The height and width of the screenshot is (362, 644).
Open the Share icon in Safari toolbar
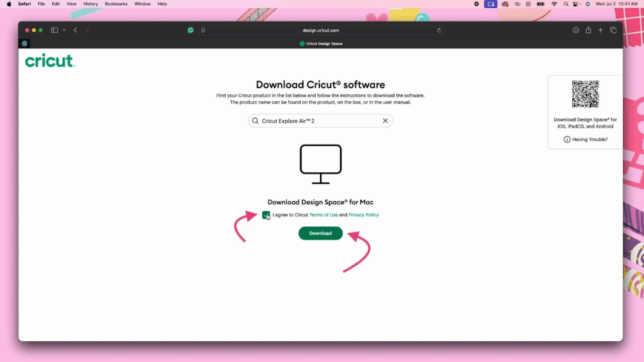589,30
